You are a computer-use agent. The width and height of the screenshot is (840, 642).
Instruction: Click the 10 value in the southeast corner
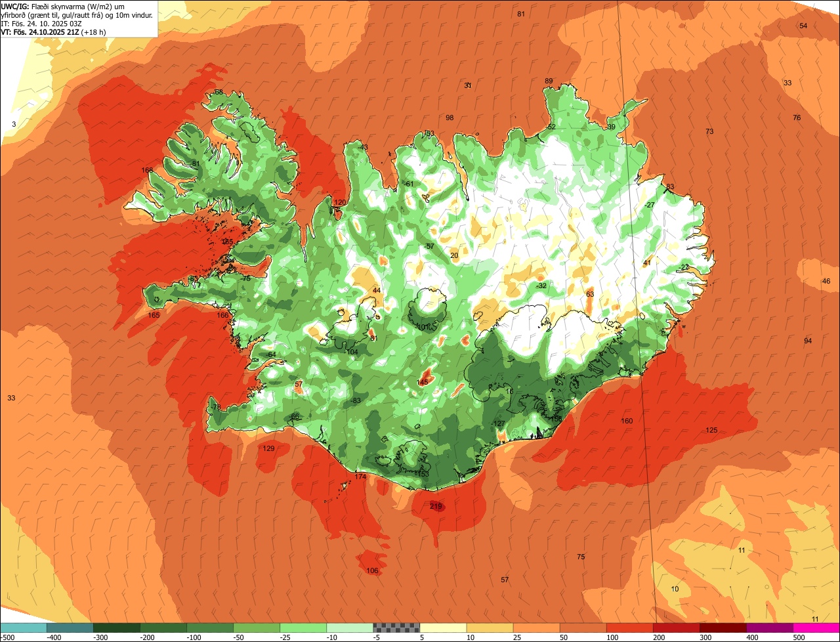pos(675,589)
